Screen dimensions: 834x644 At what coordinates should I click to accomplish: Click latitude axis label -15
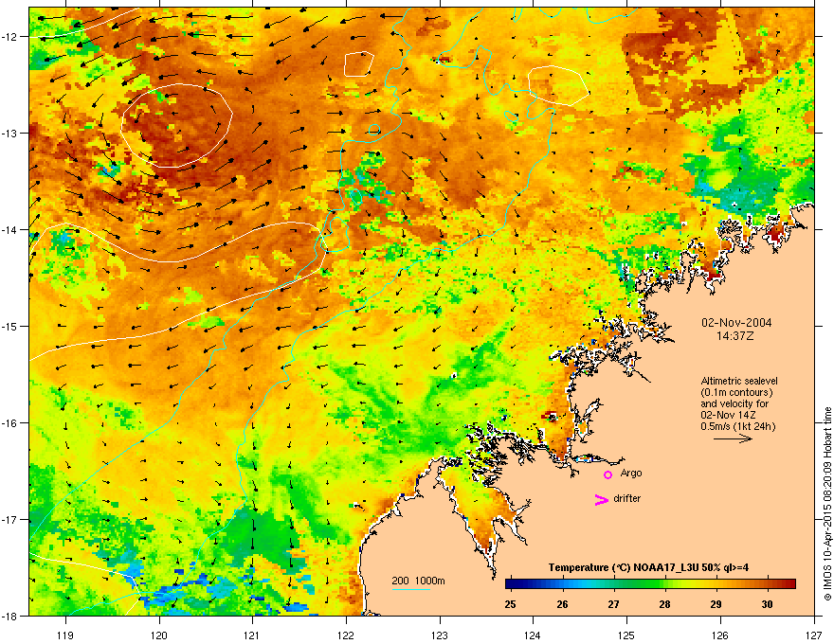(10, 326)
